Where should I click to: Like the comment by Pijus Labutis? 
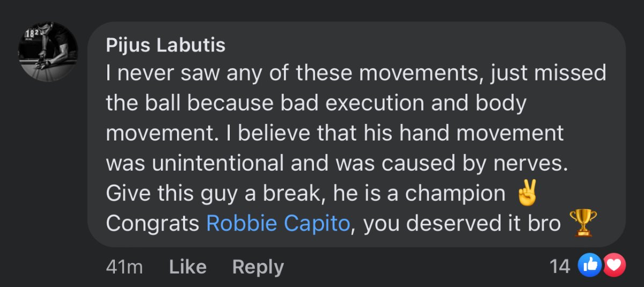[x=187, y=267]
